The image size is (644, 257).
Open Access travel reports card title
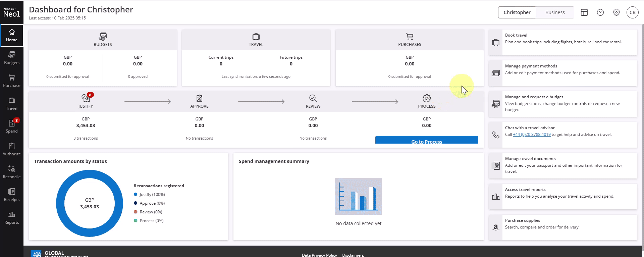(525, 190)
